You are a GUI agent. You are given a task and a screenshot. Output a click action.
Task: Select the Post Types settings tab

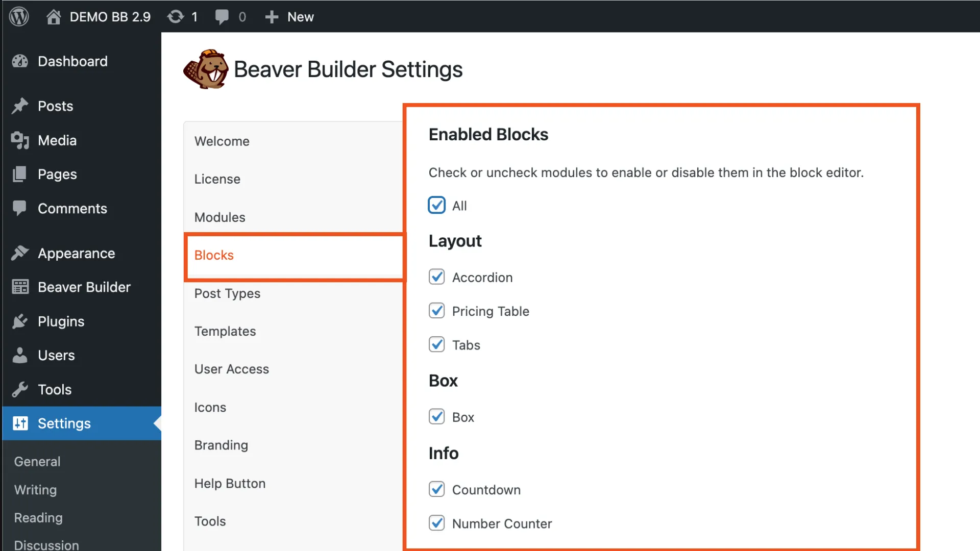pyautogui.click(x=227, y=293)
